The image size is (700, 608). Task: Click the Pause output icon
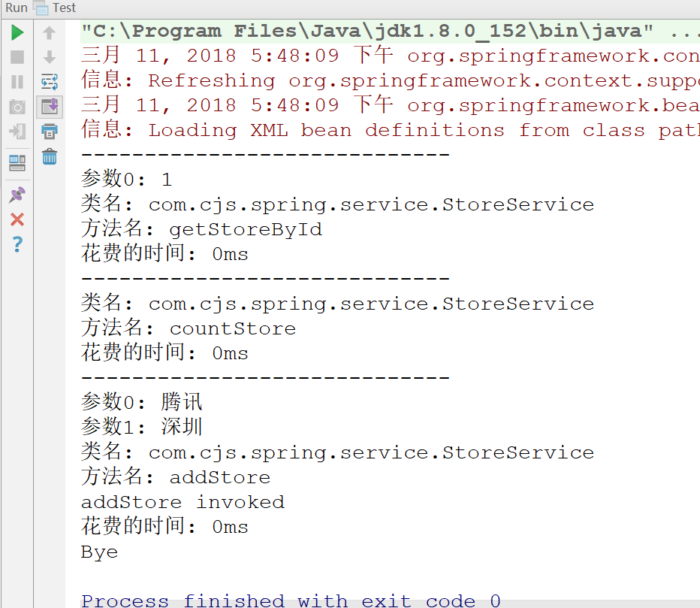click(x=17, y=82)
